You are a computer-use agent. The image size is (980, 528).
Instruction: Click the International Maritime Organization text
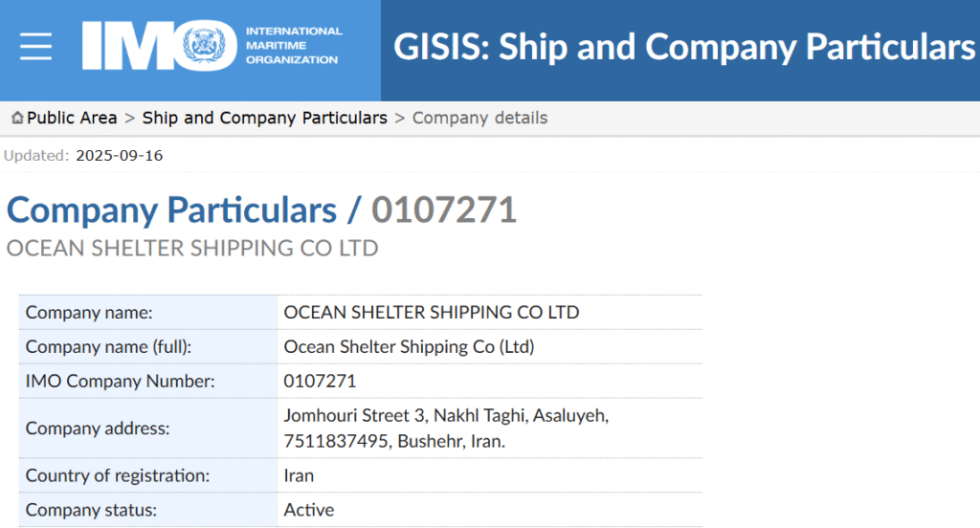click(293, 45)
